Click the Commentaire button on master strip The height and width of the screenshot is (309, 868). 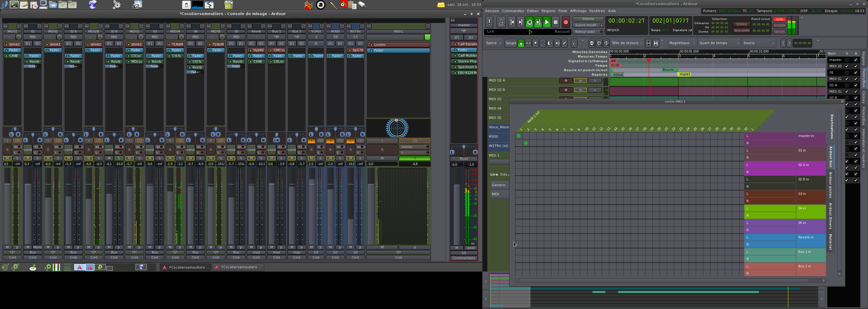[x=464, y=258]
